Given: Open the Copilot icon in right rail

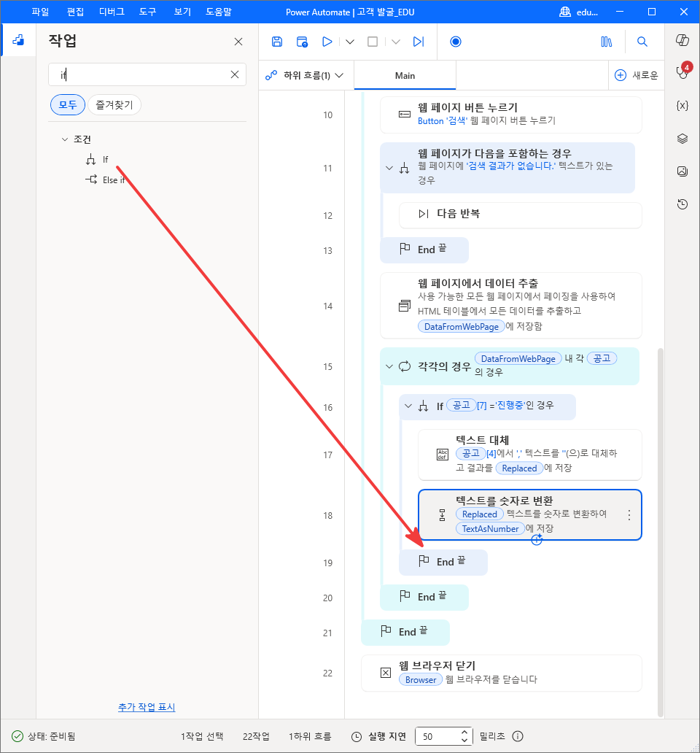Looking at the screenshot, I should pos(682,40).
